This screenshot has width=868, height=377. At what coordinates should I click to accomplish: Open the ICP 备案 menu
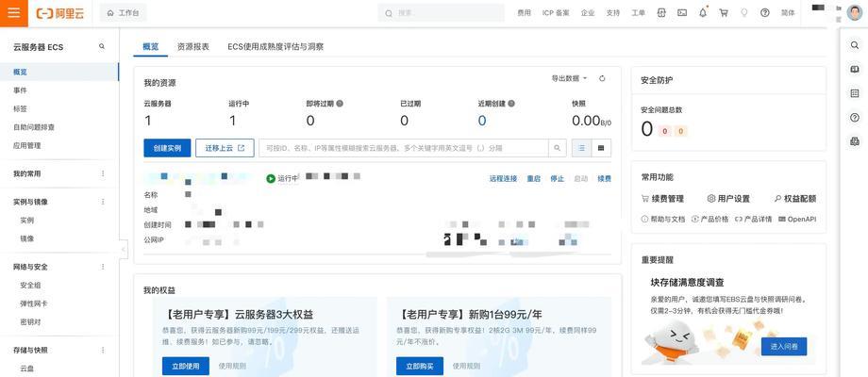pos(555,12)
